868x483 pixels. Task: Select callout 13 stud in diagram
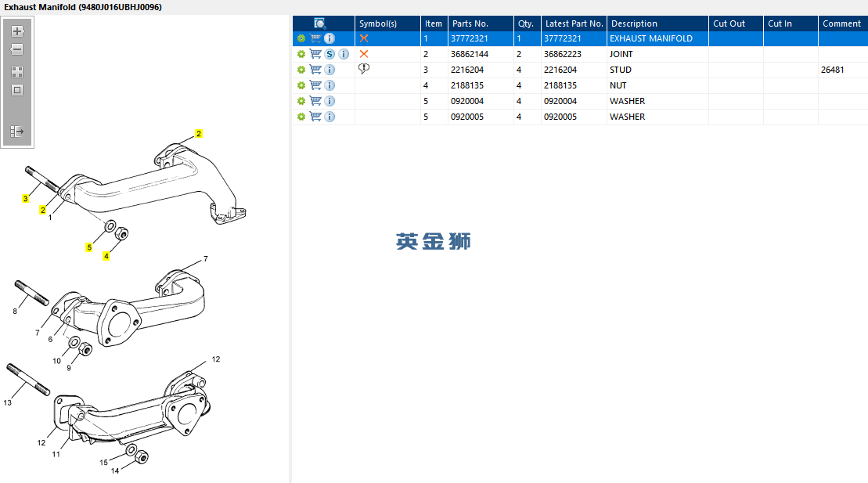(8, 402)
